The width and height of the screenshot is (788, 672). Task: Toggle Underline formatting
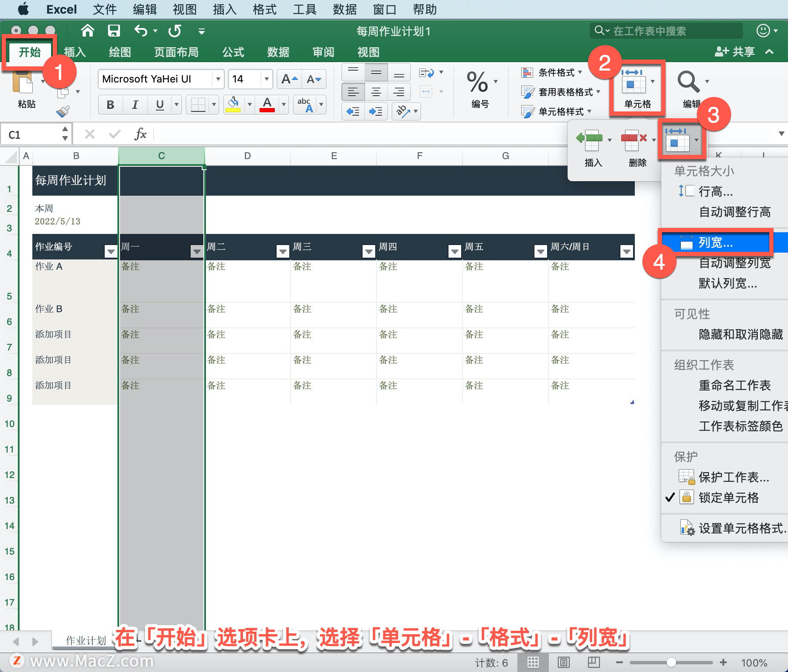click(160, 105)
